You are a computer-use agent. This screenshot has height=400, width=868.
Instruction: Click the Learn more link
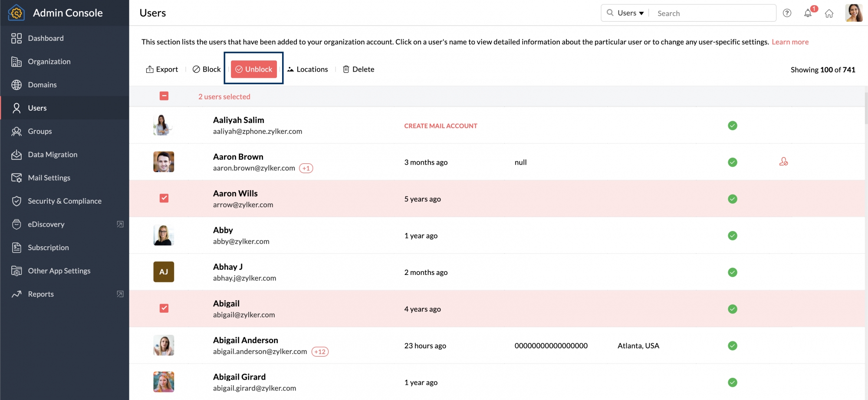(x=790, y=42)
